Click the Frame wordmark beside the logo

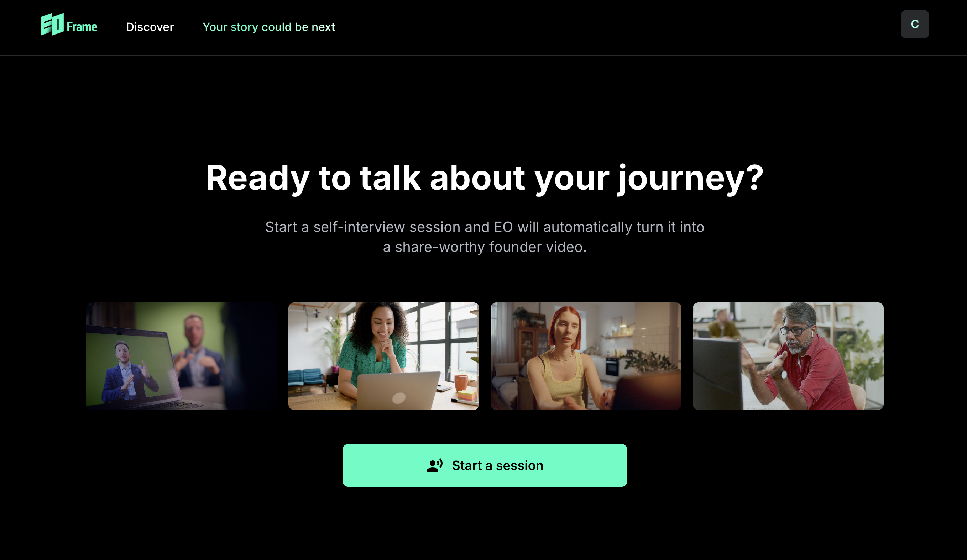82,27
